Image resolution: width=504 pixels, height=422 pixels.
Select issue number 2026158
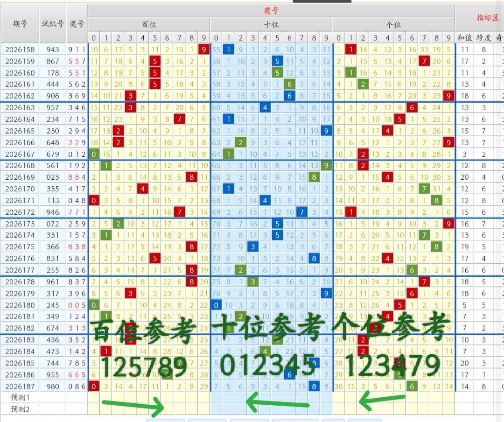pos(20,49)
